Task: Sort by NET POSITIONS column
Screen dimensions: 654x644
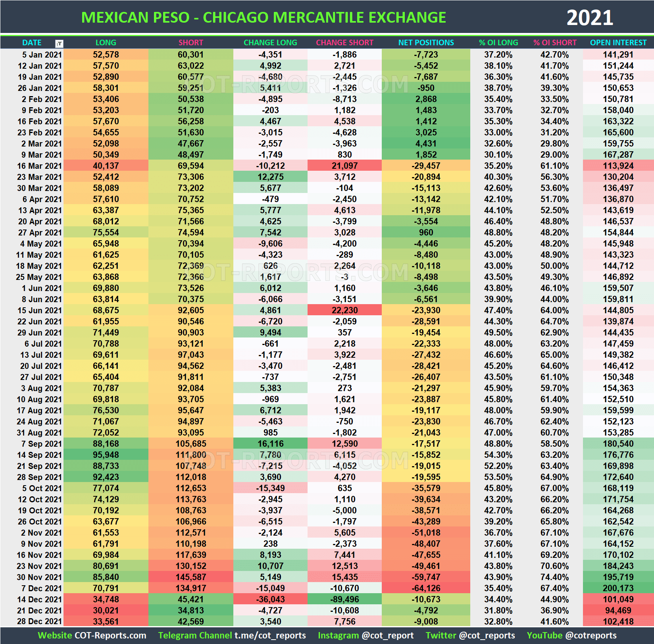Action: 426,42
